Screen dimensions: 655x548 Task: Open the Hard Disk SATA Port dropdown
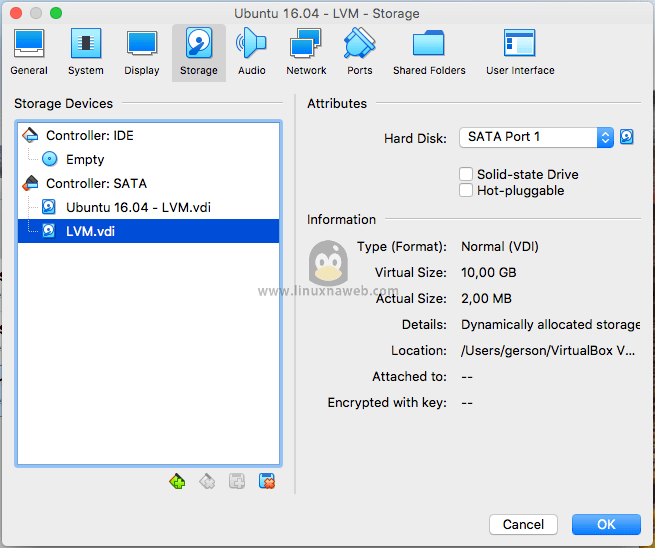click(x=536, y=137)
